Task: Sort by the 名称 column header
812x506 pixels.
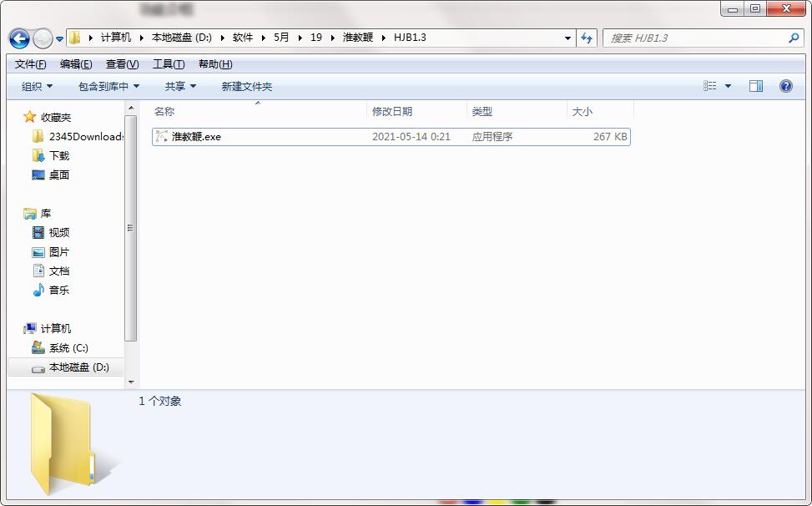Action: coord(260,111)
